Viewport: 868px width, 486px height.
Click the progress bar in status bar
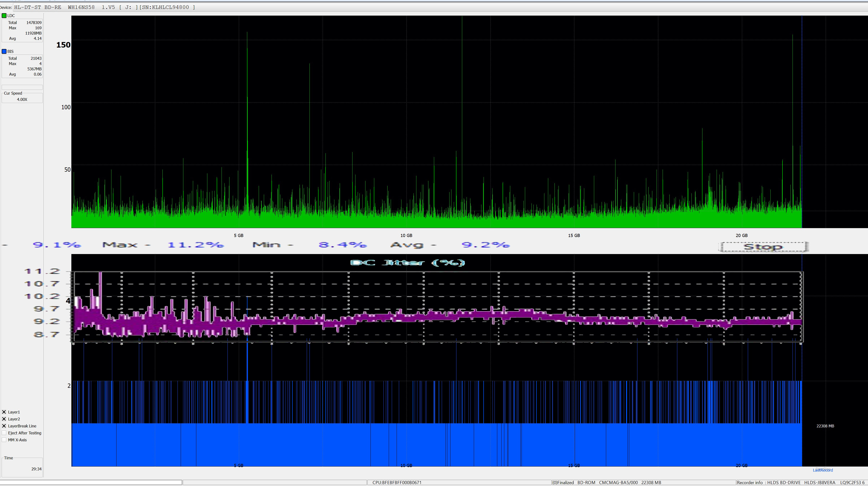91,482
